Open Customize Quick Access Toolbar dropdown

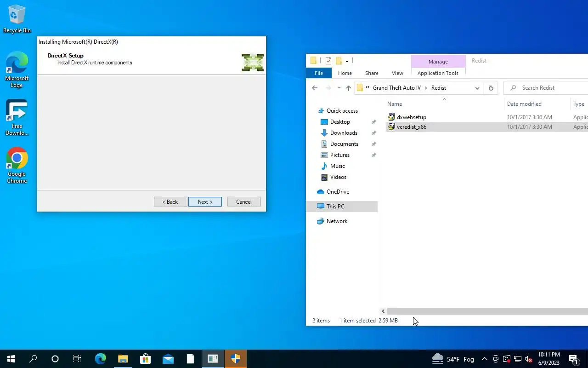[347, 61]
